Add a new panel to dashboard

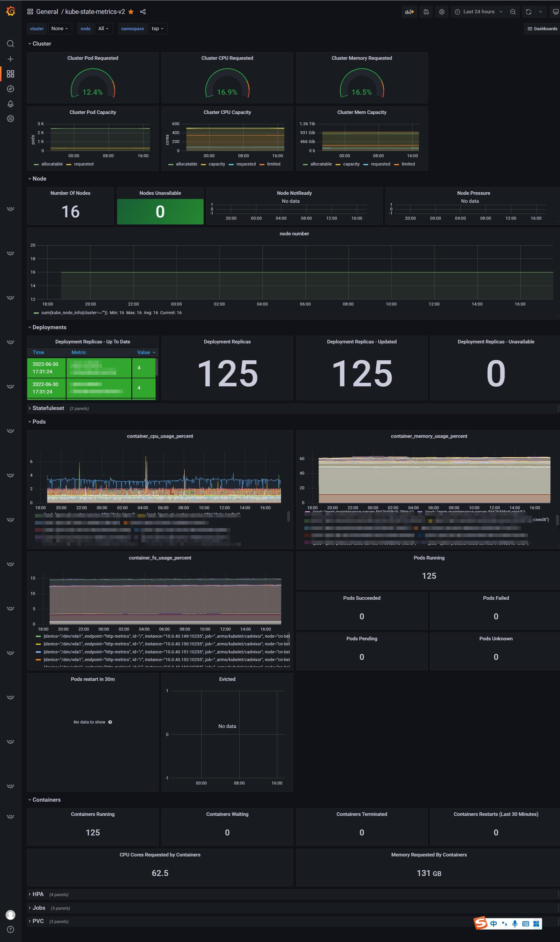[409, 12]
